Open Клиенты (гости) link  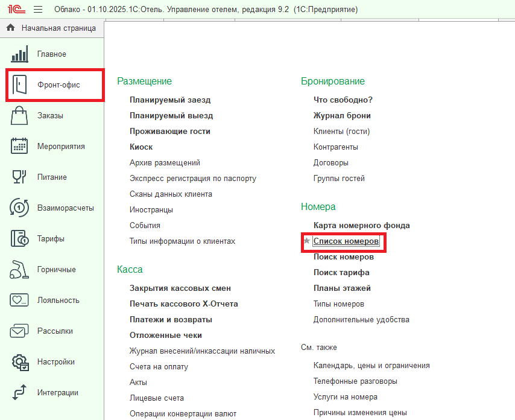click(342, 131)
